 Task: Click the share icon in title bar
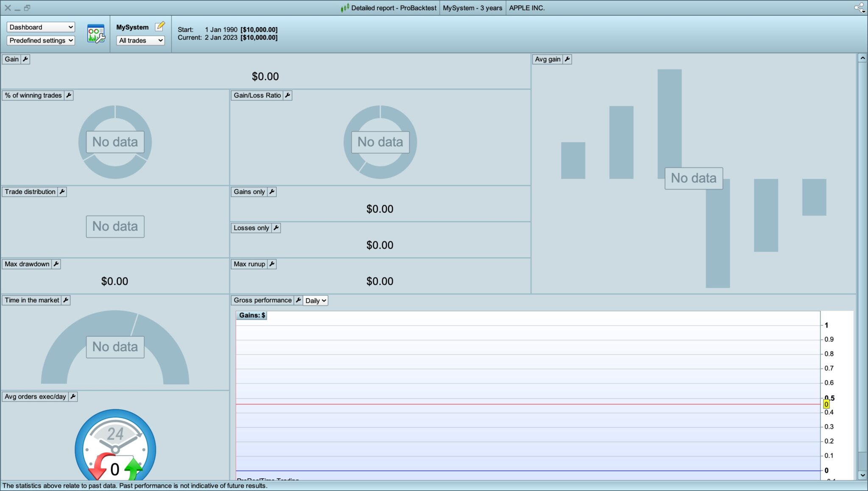pyautogui.click(x=859, y=8)
